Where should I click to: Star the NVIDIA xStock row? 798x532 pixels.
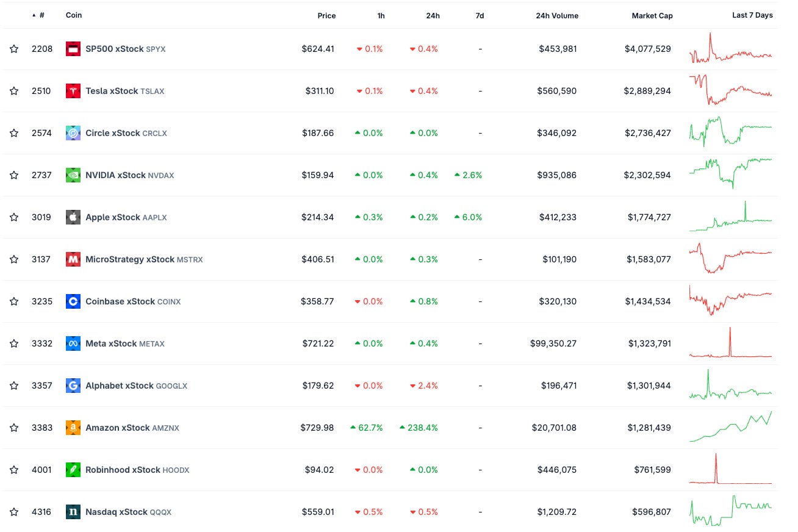coord(14,175)
